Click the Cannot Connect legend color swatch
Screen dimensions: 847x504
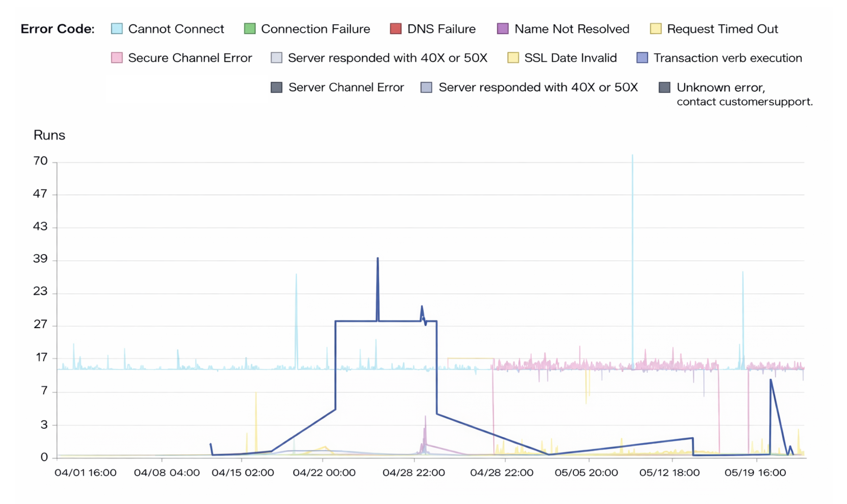point(117,29)
